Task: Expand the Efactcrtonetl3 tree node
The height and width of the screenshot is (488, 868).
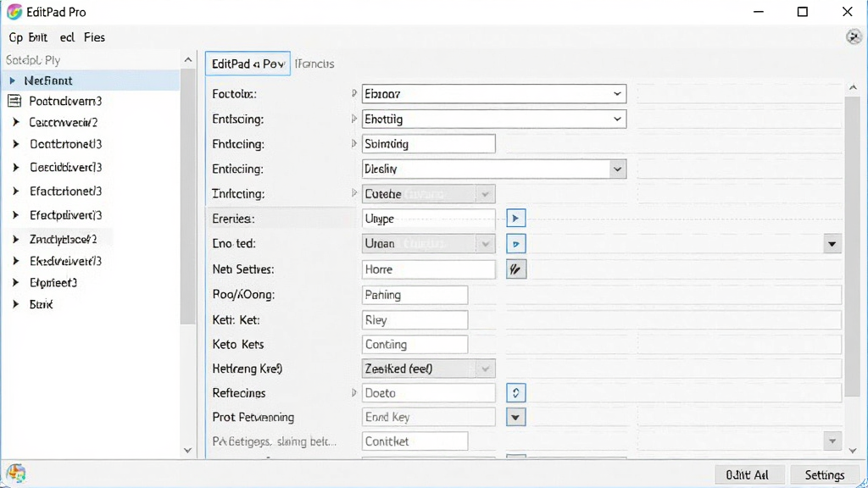Action: pyautogui.click(x=16, y=191)
